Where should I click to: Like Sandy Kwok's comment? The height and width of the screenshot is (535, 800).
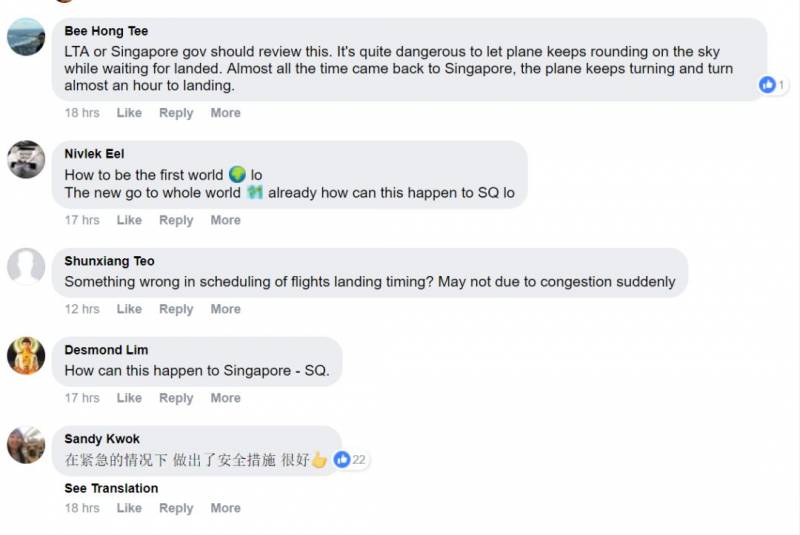pyautogui.click(x=129, y=508)
